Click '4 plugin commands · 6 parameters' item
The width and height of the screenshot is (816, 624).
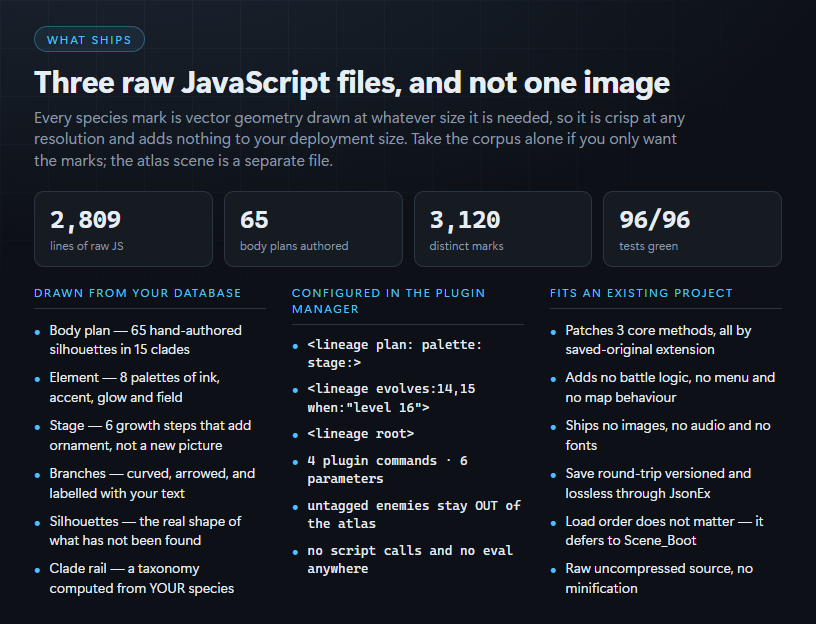[388, 469]
